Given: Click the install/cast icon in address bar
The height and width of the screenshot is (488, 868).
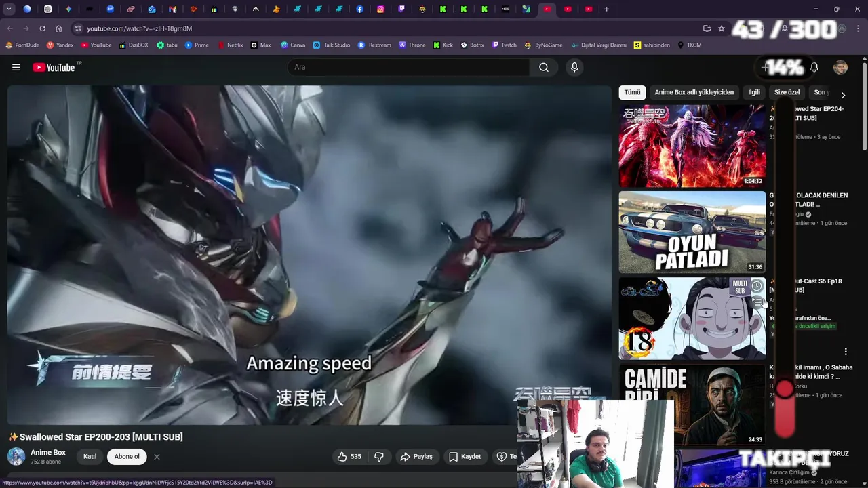Looking at the screenshot, I should click(x=707, y=28).
